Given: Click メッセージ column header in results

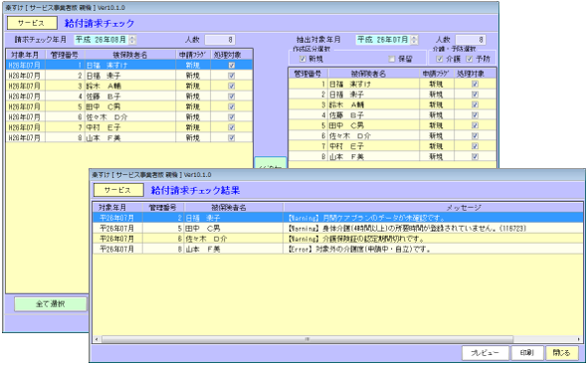Looking at the screenshot, I should [433, 207].
